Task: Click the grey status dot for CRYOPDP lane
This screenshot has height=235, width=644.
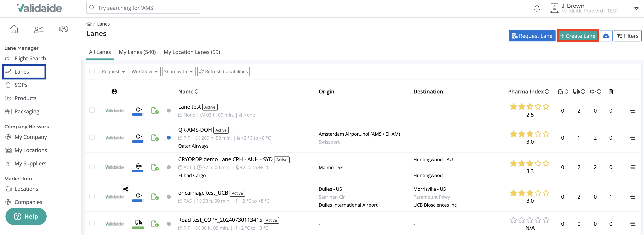Action: click(169, 167)
